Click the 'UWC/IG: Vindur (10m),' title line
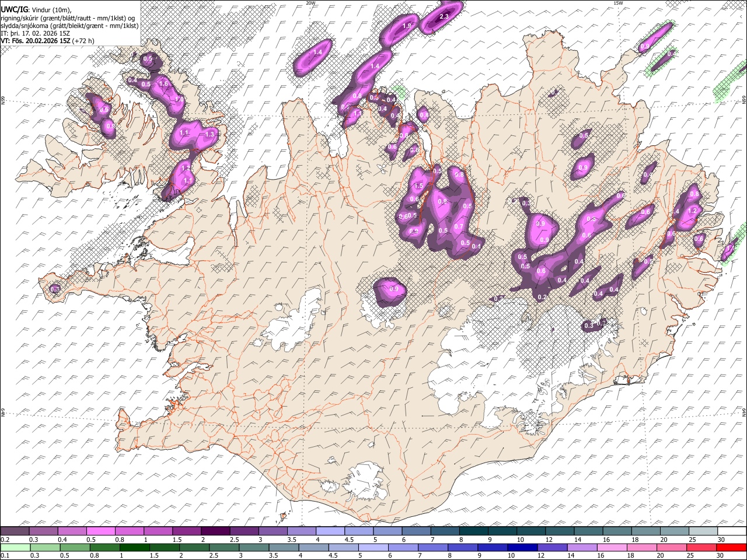747x560 pixels. click(x=36, y=10)
